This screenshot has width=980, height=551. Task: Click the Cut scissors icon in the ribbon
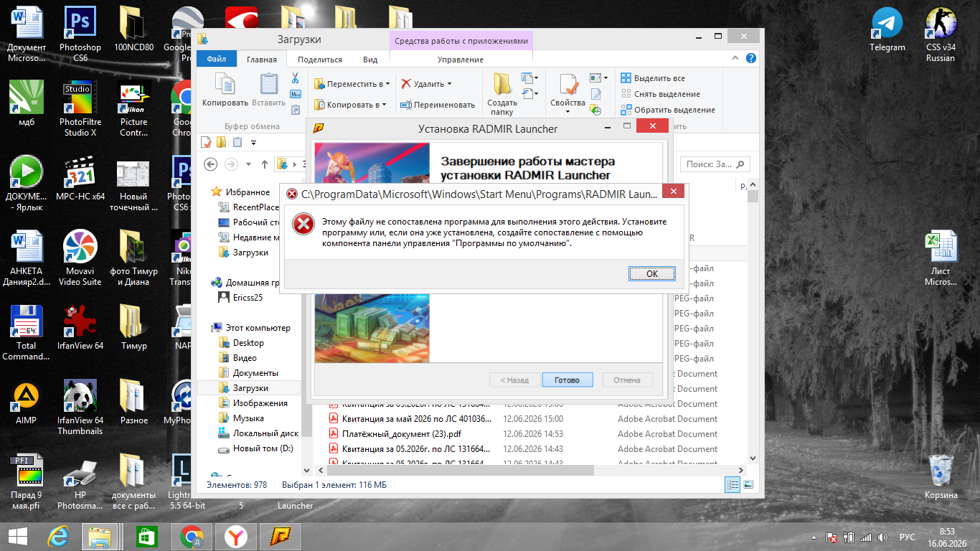(295, 78)
